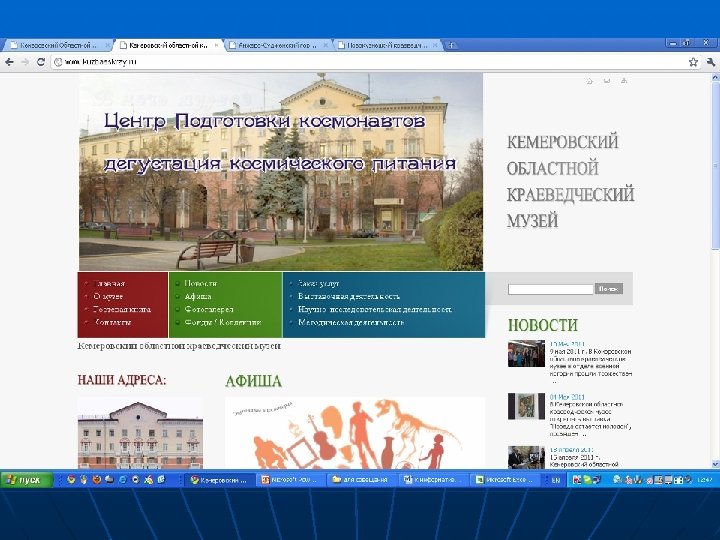The height and width of the screenshot is (540, 720).
Task: Open the second news thumbnail with painting
Action: 526,406
